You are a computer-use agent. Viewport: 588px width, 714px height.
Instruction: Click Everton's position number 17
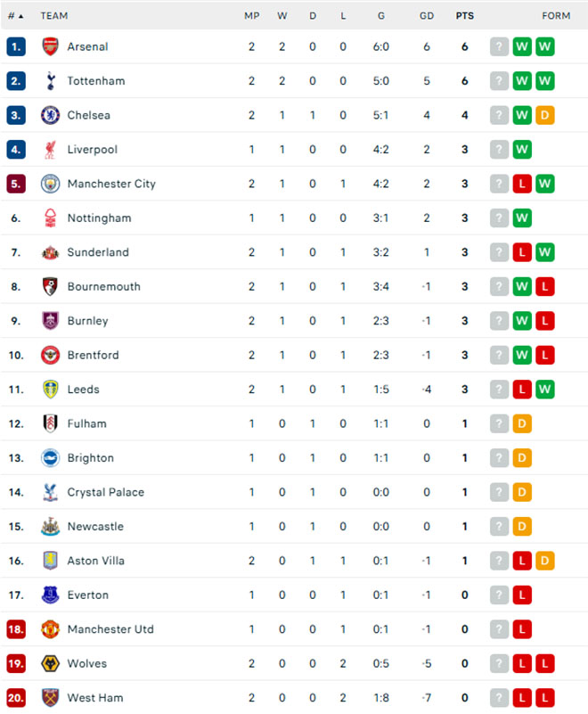point(16,595)
